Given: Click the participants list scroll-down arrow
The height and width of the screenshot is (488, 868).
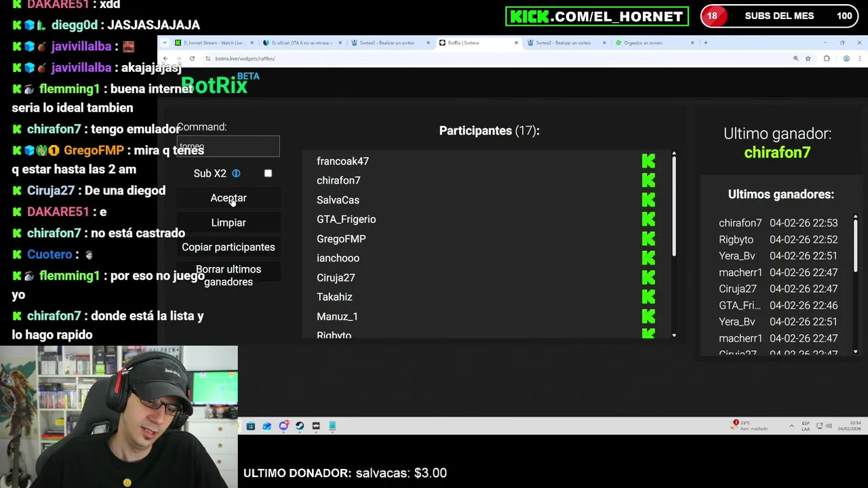Looking at the screenshot, I should pyautogui.click(x=674, y=335).
